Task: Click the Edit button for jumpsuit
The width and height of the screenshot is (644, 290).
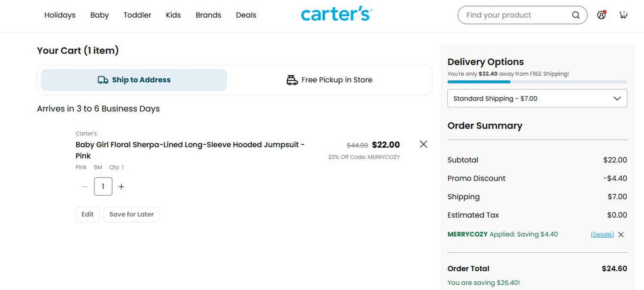Action: click(x=88, y=214)
